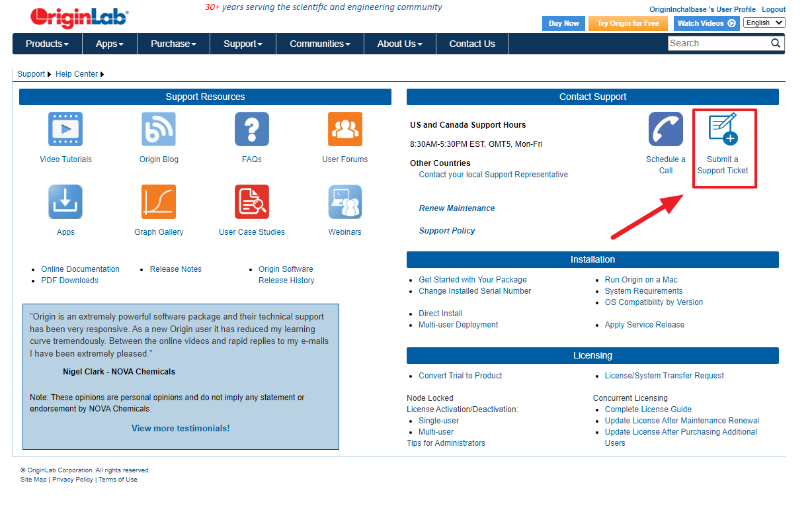This screenshot has width=812, height=514.
Task: Click the Tips for Administrators text
Action: coord(446,443)
